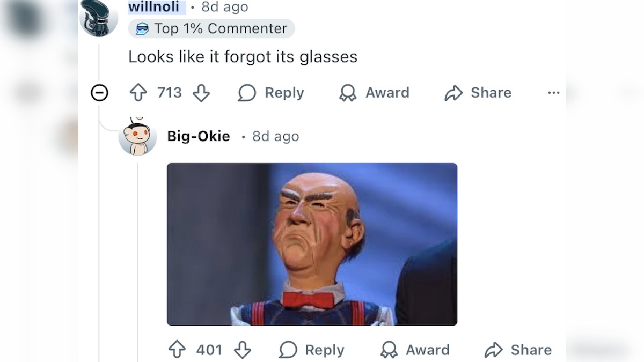Screen dimensions: 644x362
Task: Click Share arrow on willnoli's comment
Action: click(x=453, y=93)
